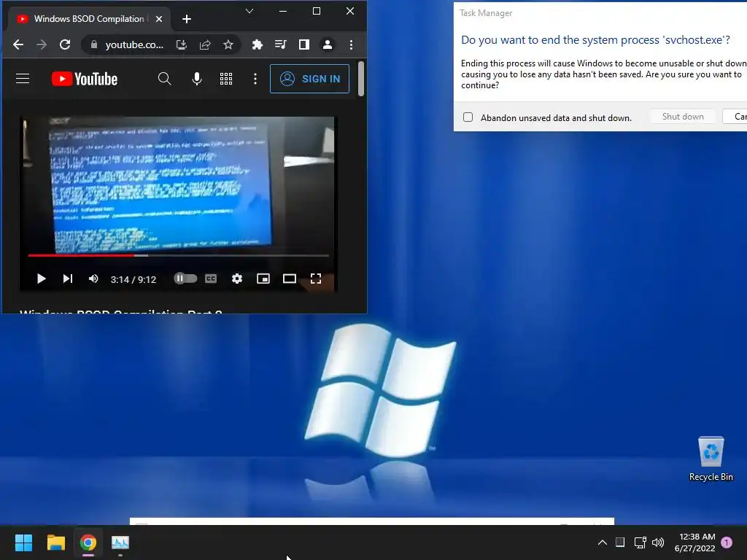
Task: Click the Chrome page vertical scrollbar
Action: click(361, 79)
